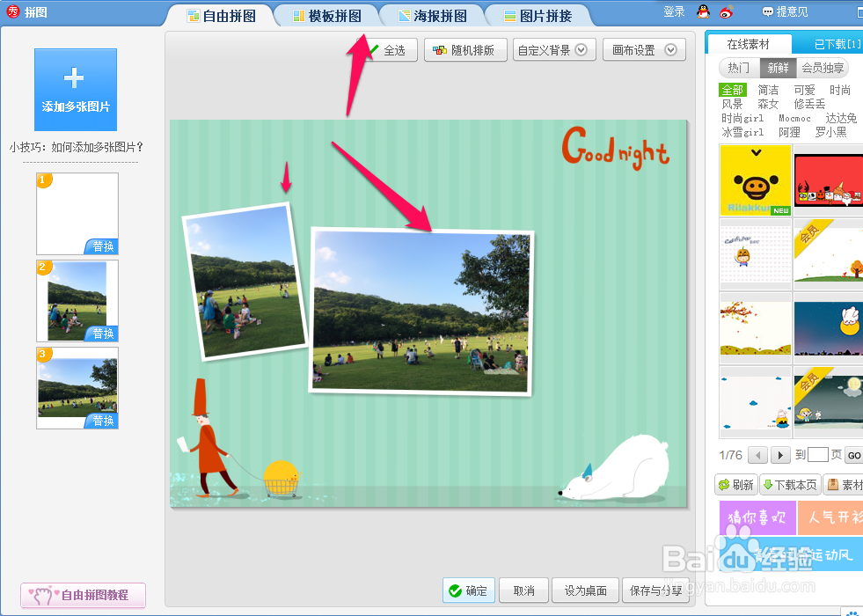The width and height of the screenshot is (863, 616).
Task: Click the 下载本页 download button
Action: pyautogui.click(x=790, y=484)
